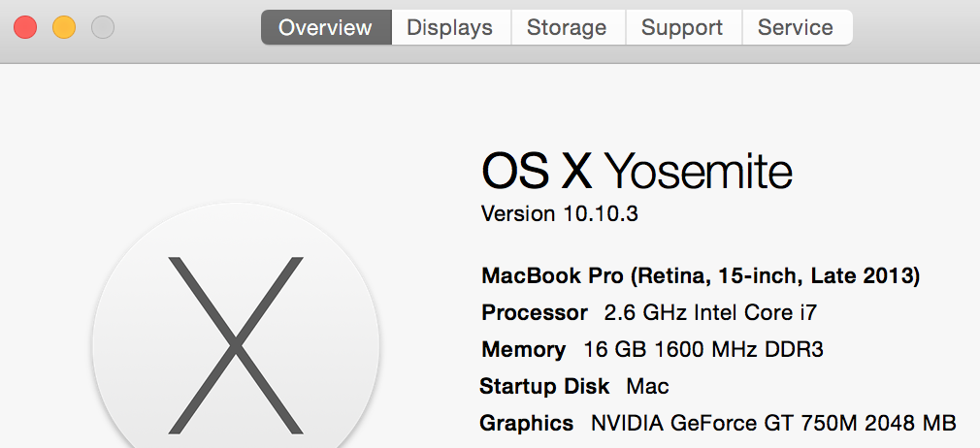Go to the Support tab

click(683, 27)
